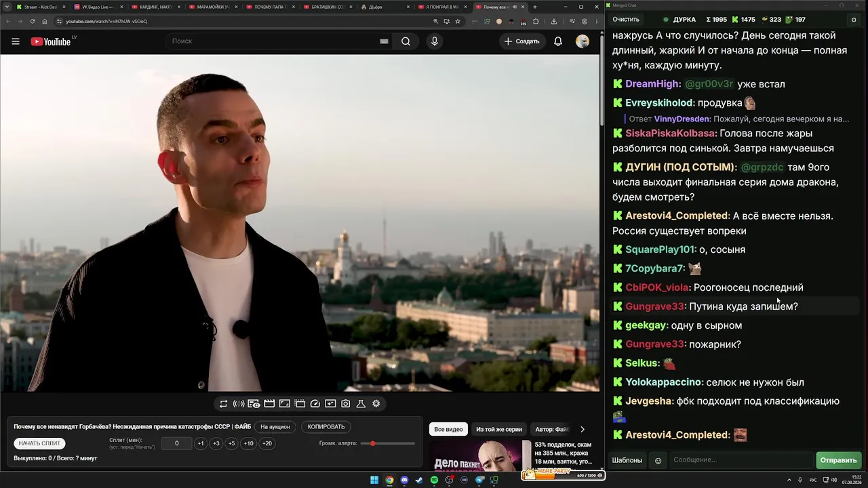
Task: Start voice search with the microphone
Action: (x=435, y=41)
